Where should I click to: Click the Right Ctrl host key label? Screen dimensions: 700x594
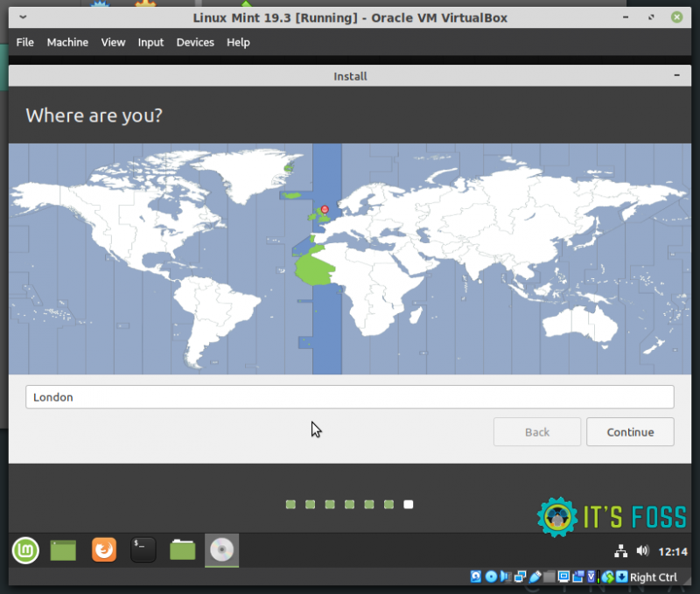tap(653, 577)
